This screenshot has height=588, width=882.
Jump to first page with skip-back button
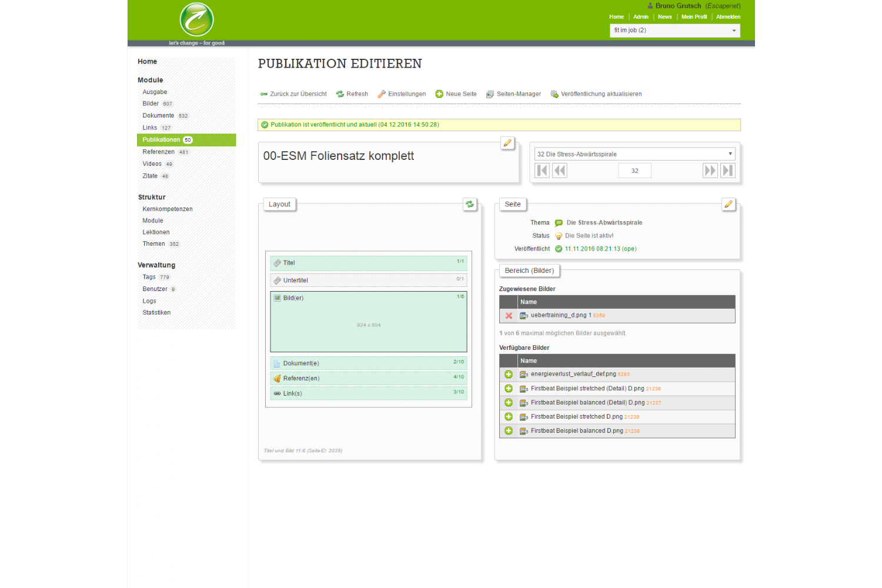pyautogui.click(x=542, y=171)
